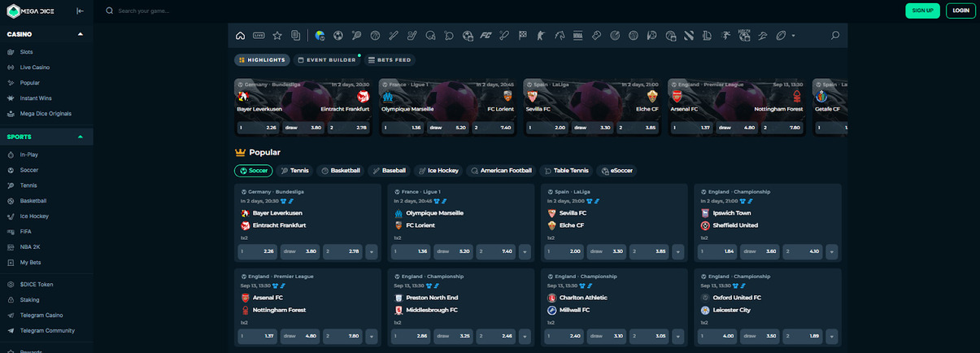Select the Tennis popular filter chip

294,171
